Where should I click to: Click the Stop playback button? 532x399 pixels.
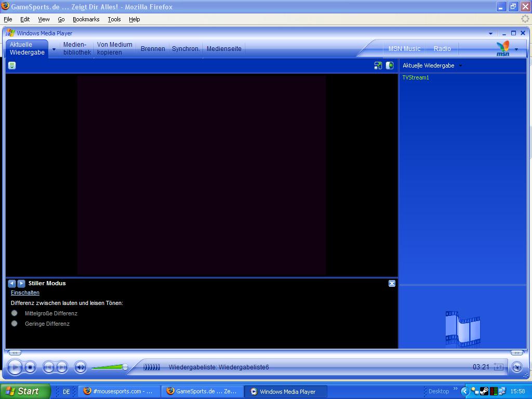[30, 367]
